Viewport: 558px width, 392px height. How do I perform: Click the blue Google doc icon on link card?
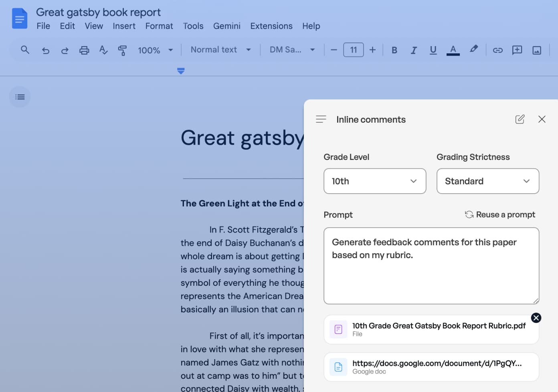click(x=338, y=367)
